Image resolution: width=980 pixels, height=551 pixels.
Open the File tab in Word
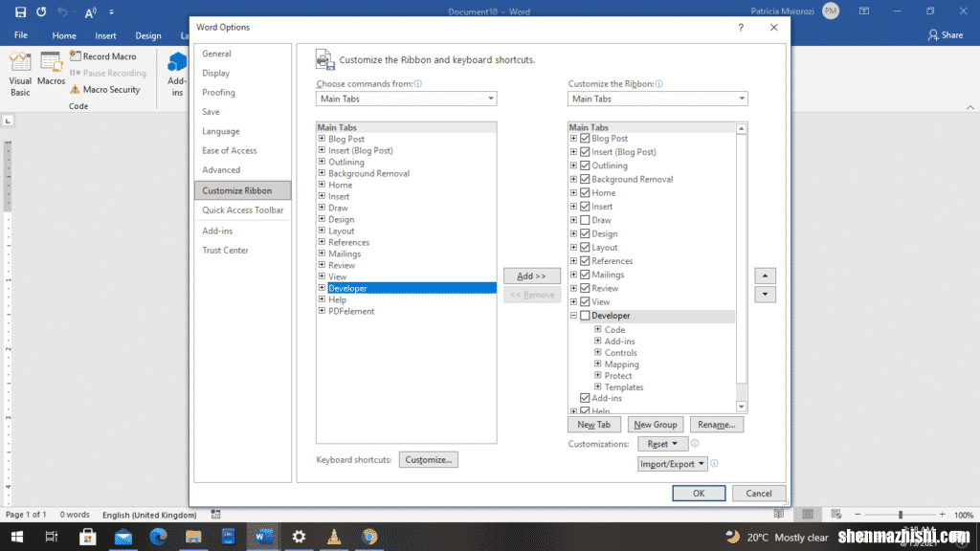(x=21, y=35)
